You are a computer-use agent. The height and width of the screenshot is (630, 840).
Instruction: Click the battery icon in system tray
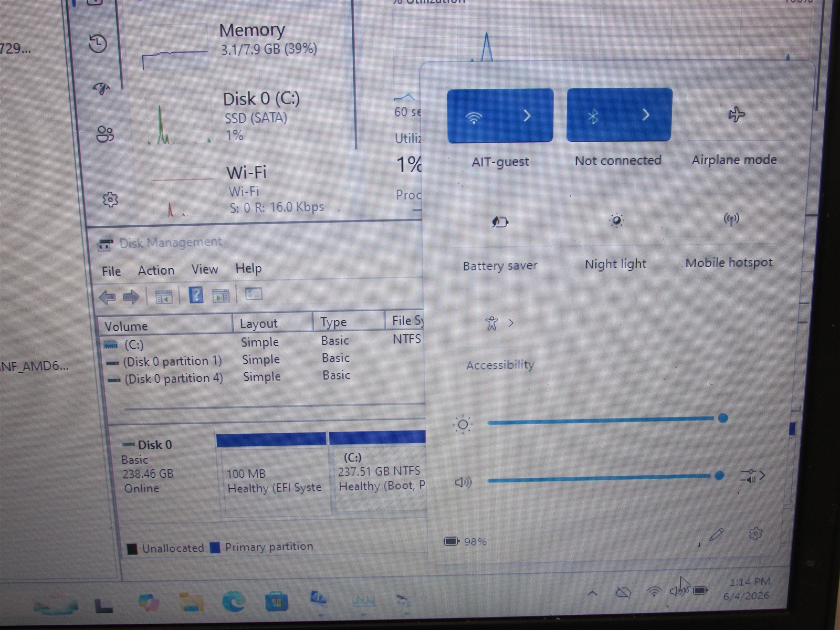click(701, 591)
